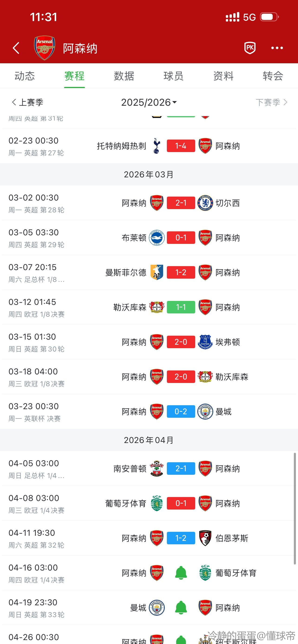Image resolution: width=298 pixels, height=644 pixels.
Task: Open the 2025/2026 season dropdown
Action: pyautogui.click(x=149, y=102)
